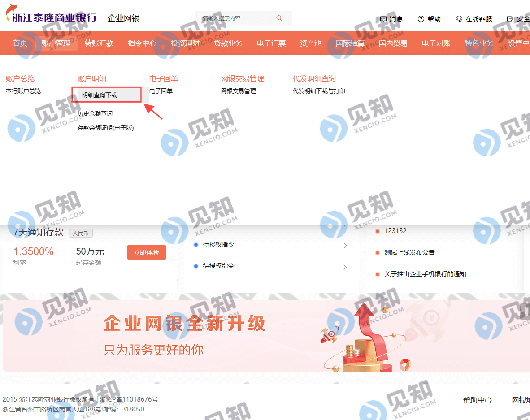Image resolution: width=530 pixels, height=420 pixels.
Task: Open the 消息 message icon
Action: click(x=383, y=19)
